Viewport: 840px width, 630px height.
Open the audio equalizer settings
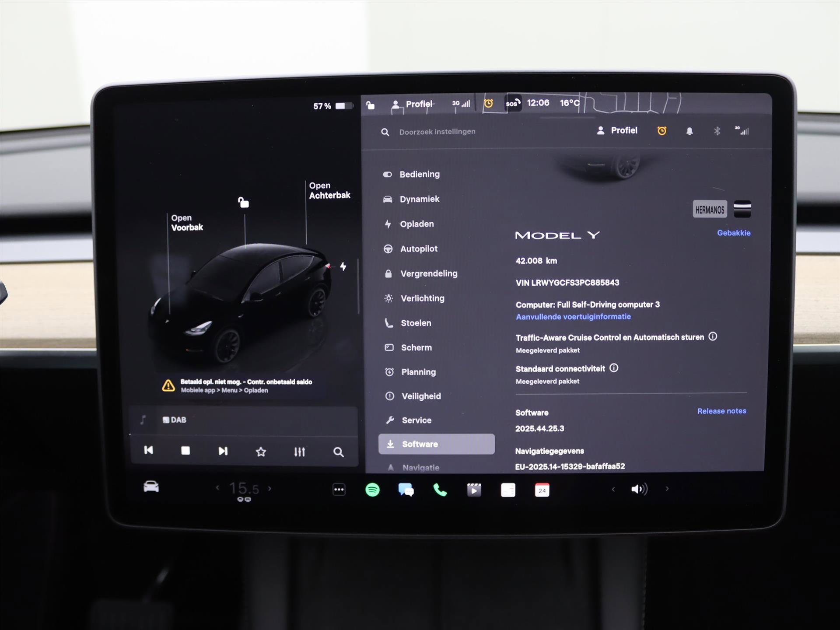coord(299,452)
